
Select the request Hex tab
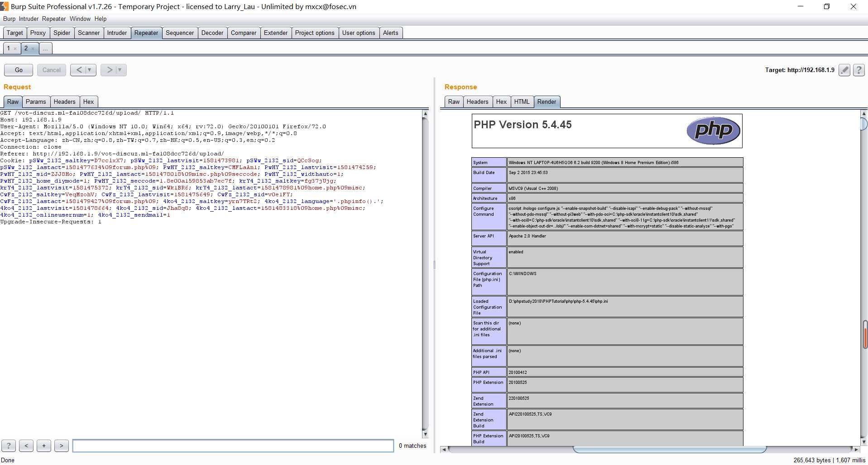tap(89, 102)
